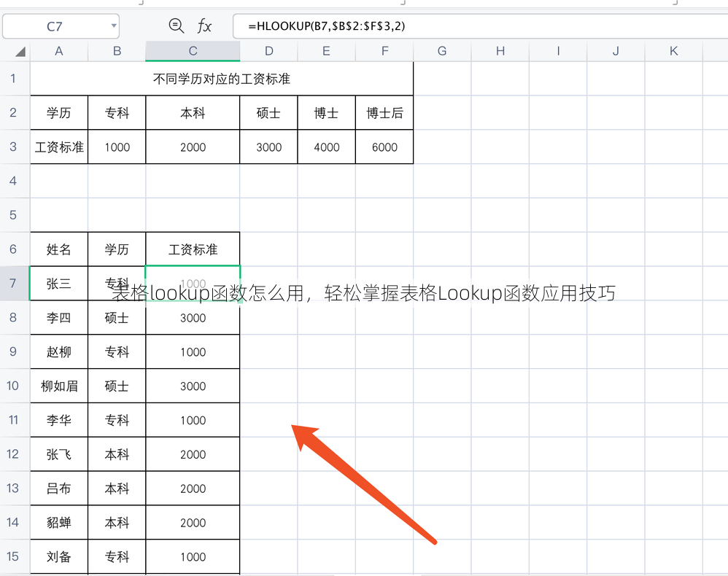The image size is (728, 576).
Task: Select column H header
Action: (x=500, y=51)
